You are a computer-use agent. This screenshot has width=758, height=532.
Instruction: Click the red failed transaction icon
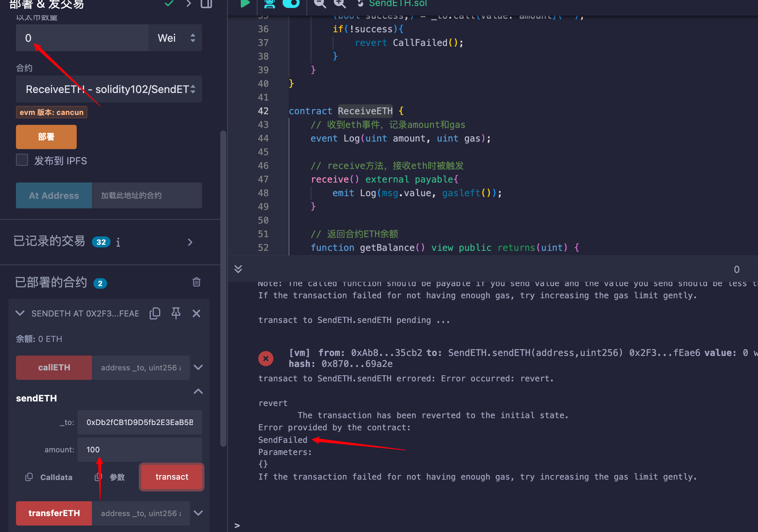point(266,358)
